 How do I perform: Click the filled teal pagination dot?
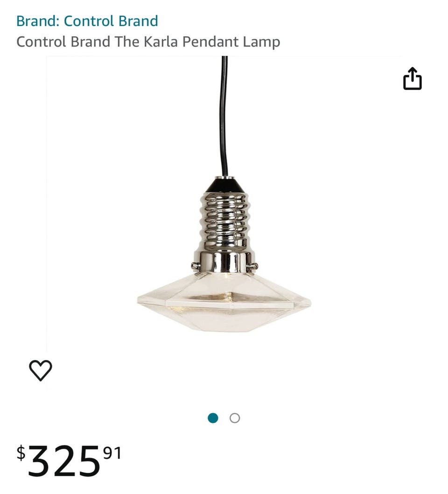pyautogui.click(x=213, y=418)
